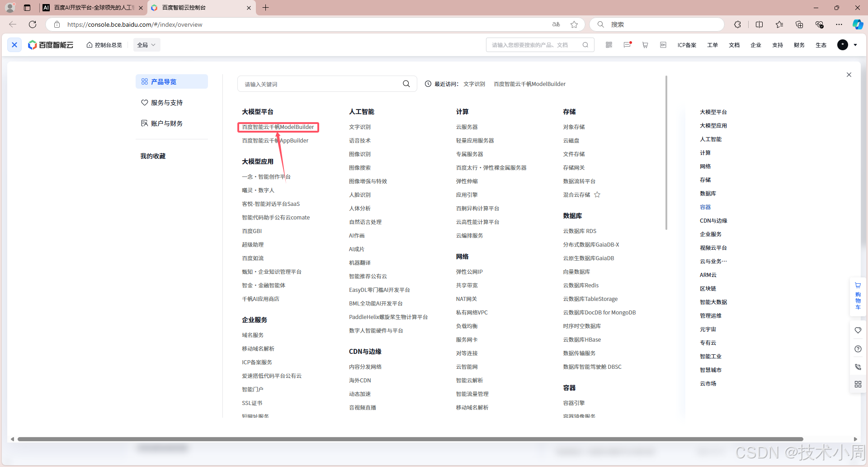Screen dimensions: 868x467
Task: Jump to 容器 in right category index
Action: pyautogui.click(x=705, y=207)
